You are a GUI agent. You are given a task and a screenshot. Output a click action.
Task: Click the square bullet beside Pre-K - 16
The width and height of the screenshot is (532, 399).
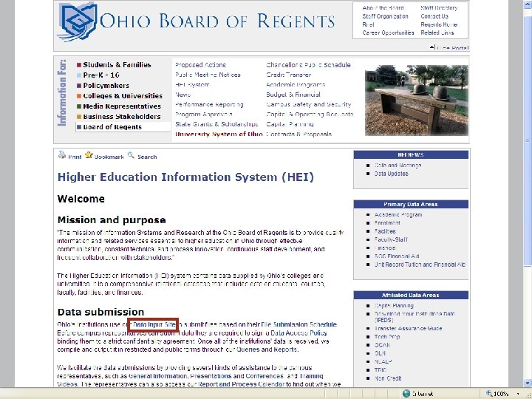point(79,75)
